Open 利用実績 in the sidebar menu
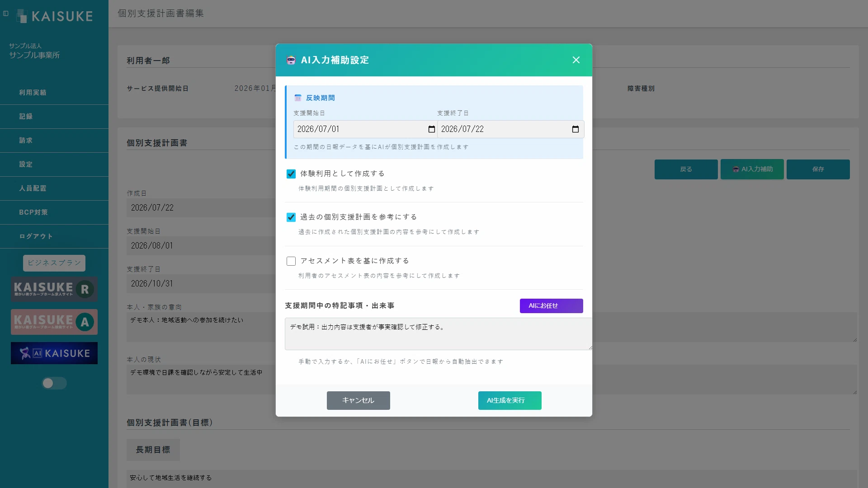This screenshot has height=488, width=868. [x=54, y=93]
